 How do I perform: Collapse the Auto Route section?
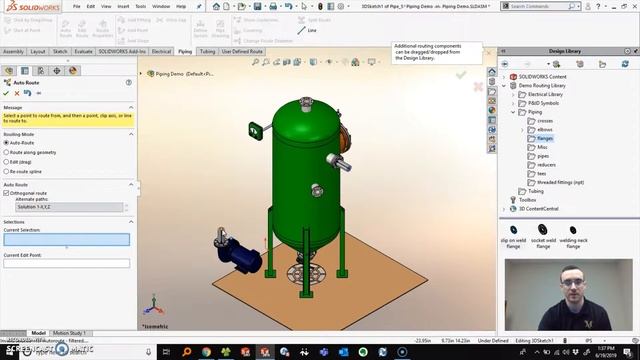click(131, 184)
